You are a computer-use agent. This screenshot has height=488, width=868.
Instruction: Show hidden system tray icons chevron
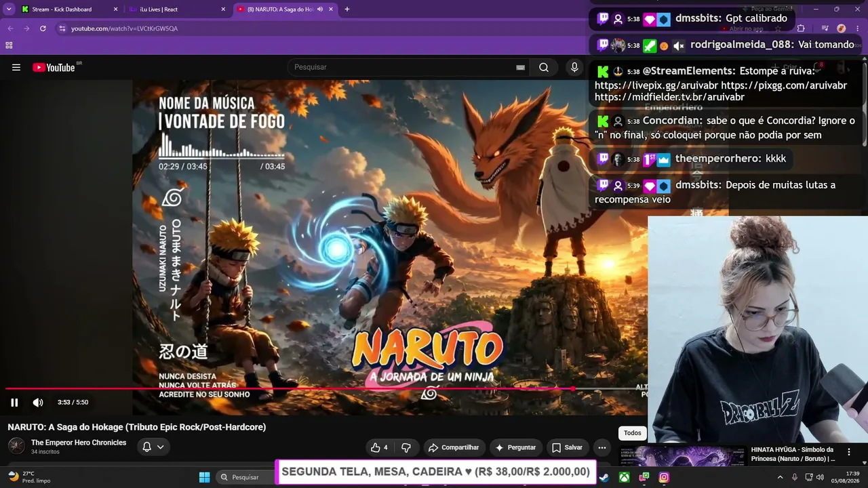point(780,477)
